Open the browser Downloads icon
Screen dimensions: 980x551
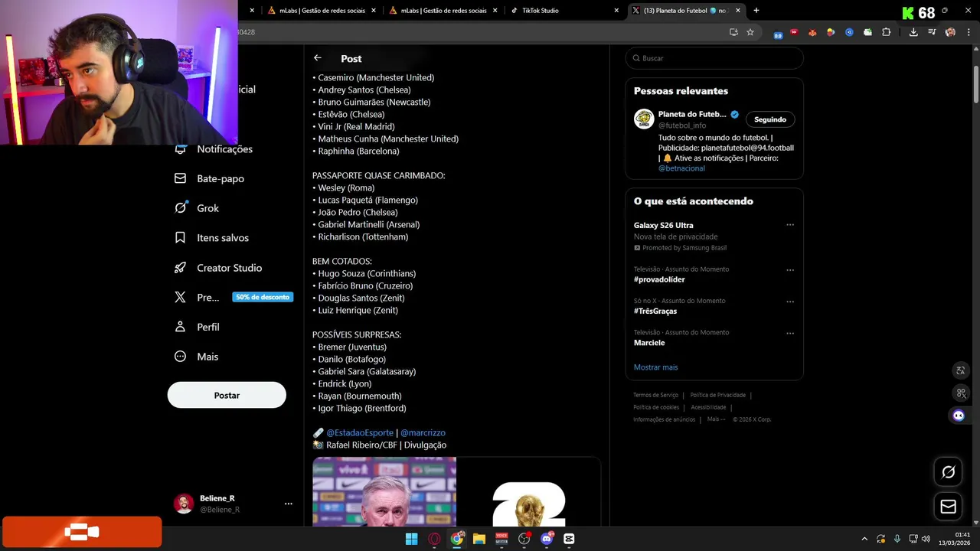913,32
